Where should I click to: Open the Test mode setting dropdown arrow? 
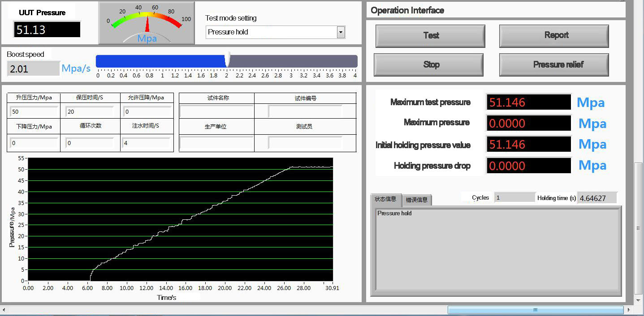pos(341,32)
